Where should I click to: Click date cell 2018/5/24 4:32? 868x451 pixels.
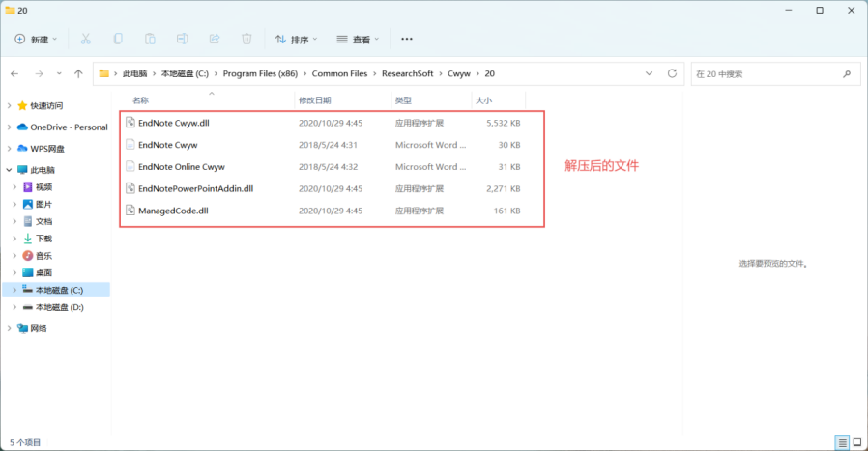329,166
